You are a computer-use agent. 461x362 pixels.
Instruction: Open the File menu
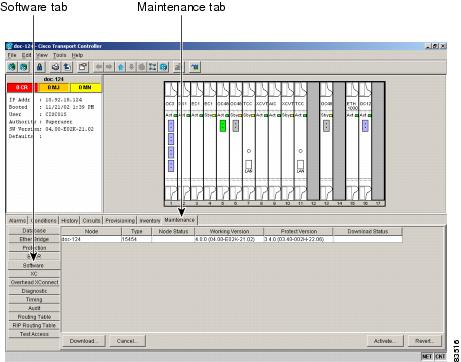(x=12, y=55)
